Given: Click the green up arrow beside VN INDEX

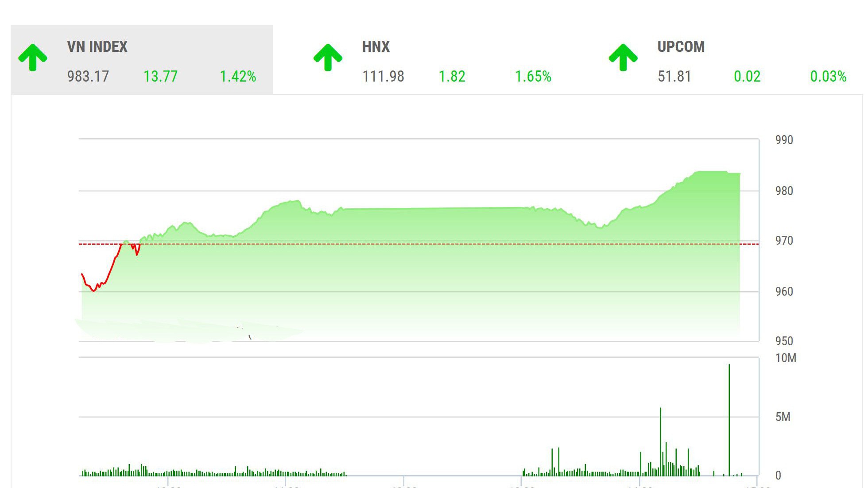Looking at the screenshot, I should click(x=33, y=57).
